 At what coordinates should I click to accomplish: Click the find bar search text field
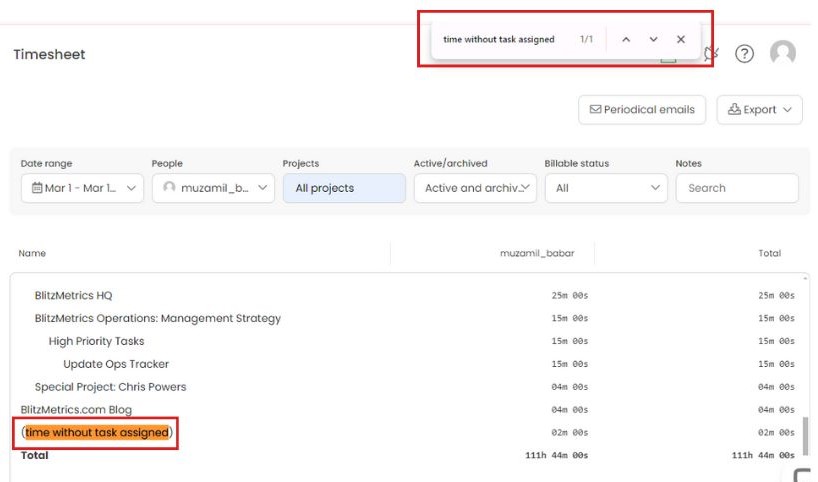click(499, 40)
